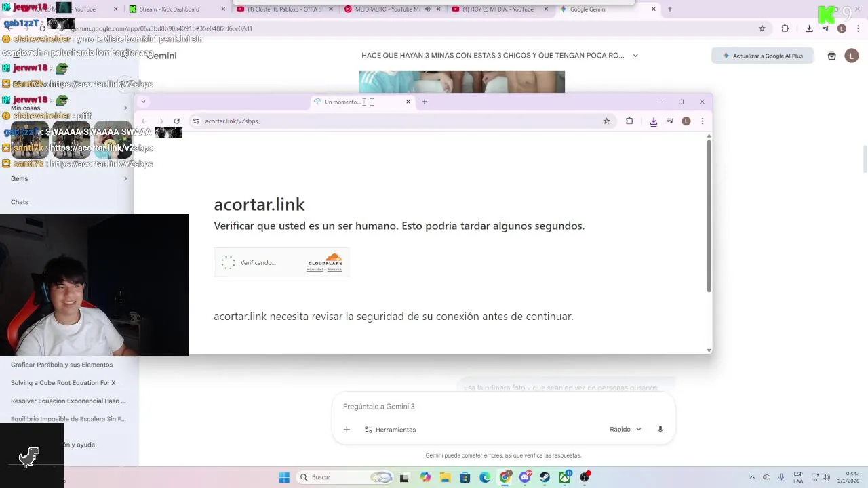Screen dimensions: 868x488
Task: Bookmark the Gemini page with star
Action: [x=762, y=28]
